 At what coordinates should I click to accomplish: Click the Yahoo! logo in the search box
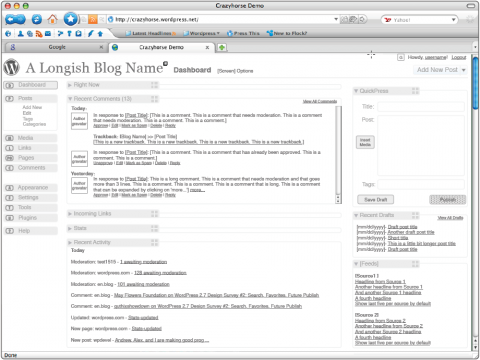pos(388,20)
